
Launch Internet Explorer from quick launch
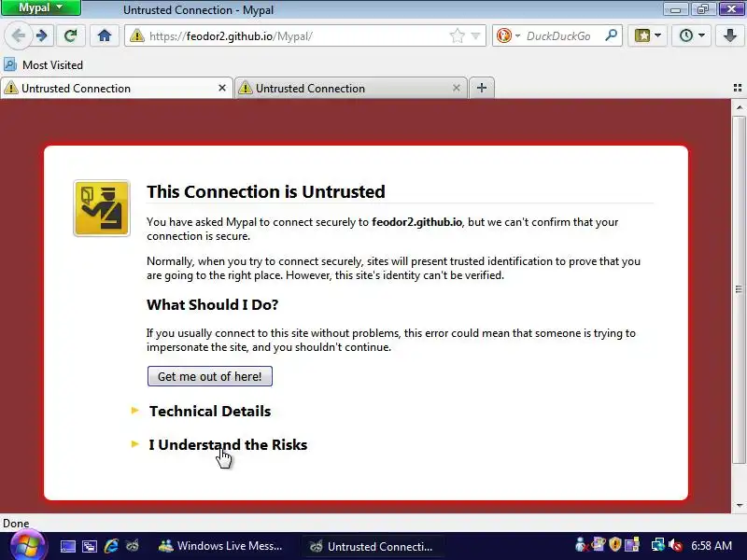click(x=111, y=546)
